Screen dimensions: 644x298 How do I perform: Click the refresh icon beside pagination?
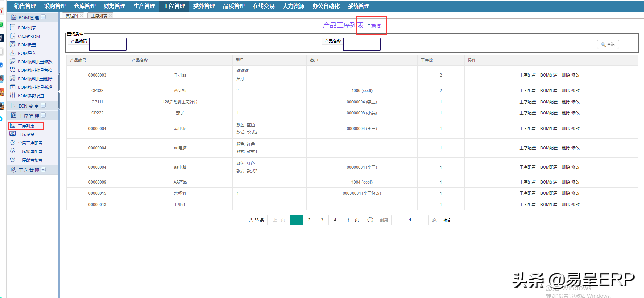click(x=370, y=220)
